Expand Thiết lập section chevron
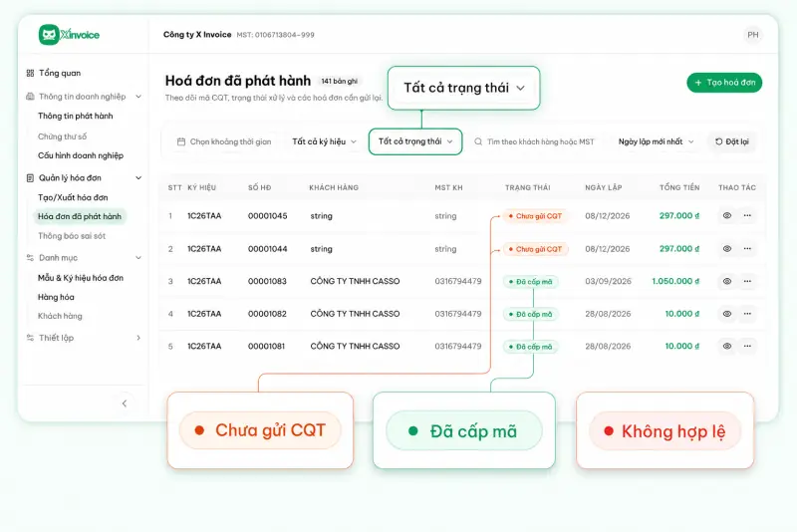Image resolution: width=797 pixels, height=532 pixels. coord(138,338)
